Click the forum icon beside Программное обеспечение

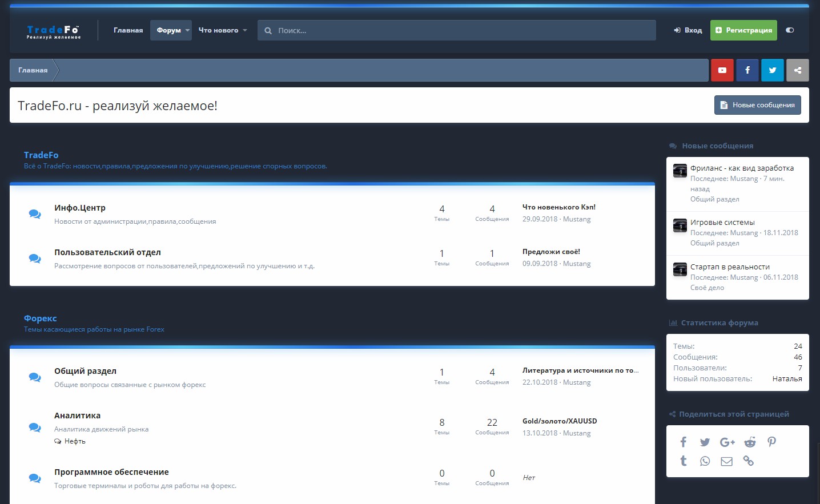coord(35,478)
